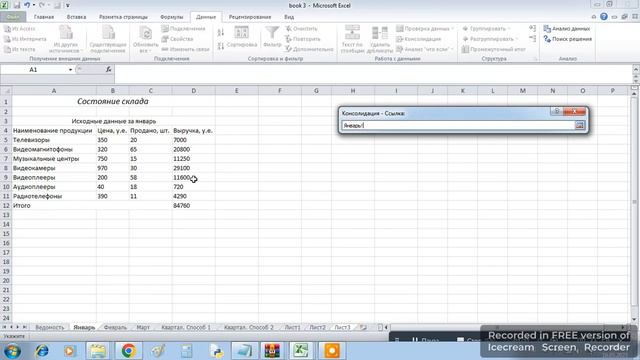
Task: Open WinRAR from the taskbar
Action: click(272, 351)
